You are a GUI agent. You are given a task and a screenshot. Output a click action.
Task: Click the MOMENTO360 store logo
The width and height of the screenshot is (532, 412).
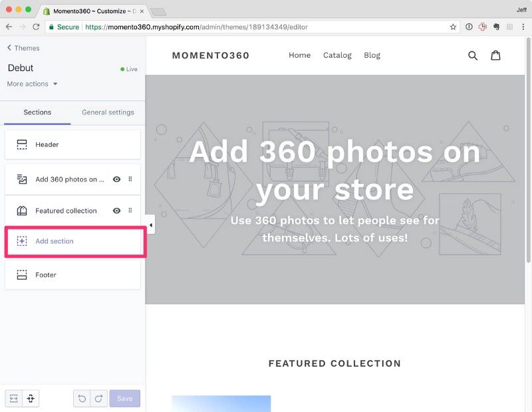pyautogui.click(x=211, y=56)
